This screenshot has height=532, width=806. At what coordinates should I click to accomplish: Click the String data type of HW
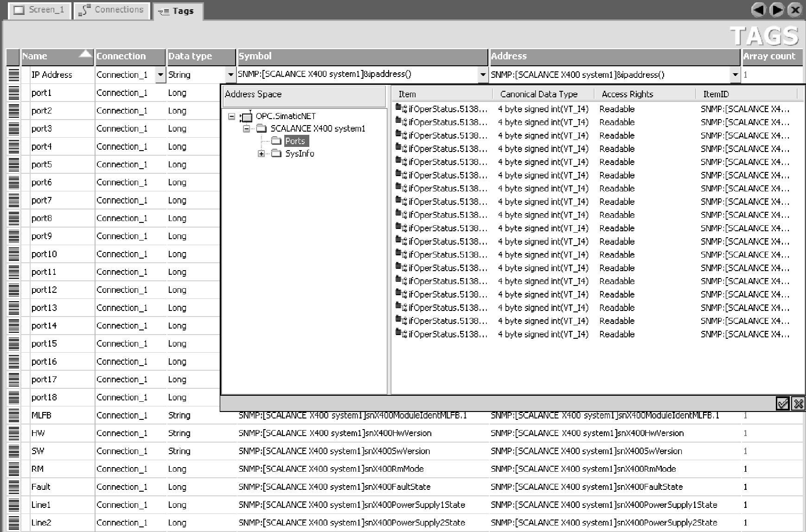click(x=201, y=433)
